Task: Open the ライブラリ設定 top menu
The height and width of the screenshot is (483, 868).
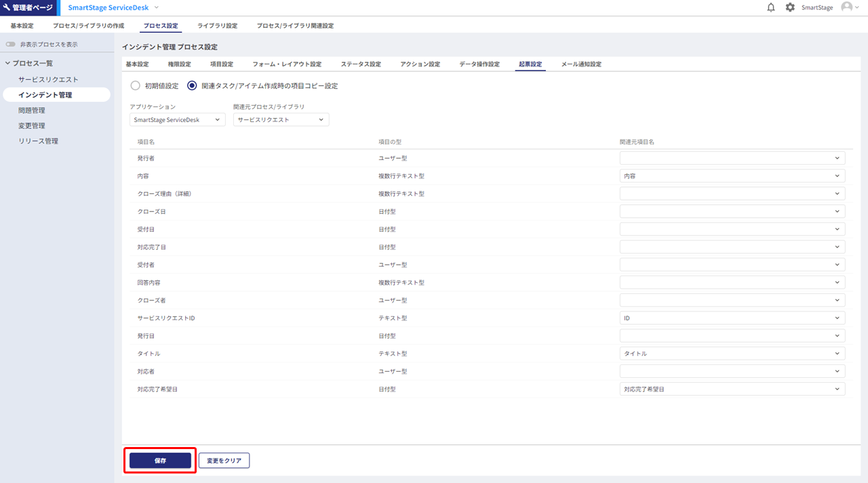Action: 217,26
